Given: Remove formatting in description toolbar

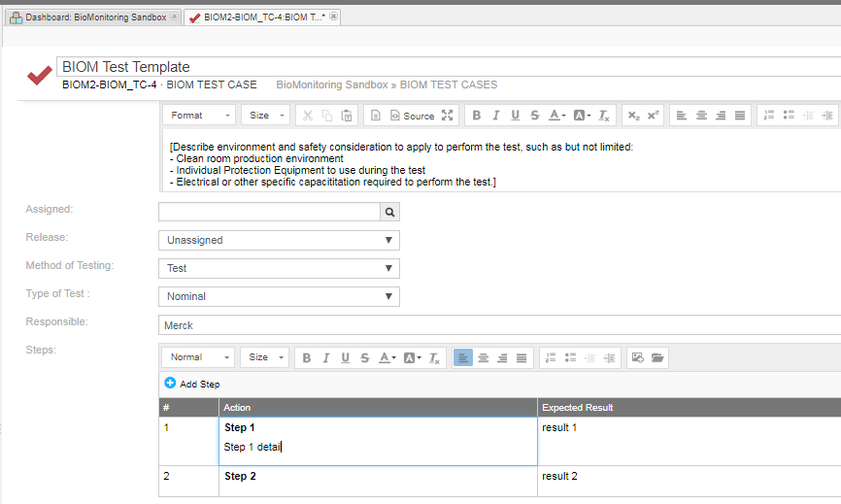Looking at the screenshot, I should [x=603, y=116].
